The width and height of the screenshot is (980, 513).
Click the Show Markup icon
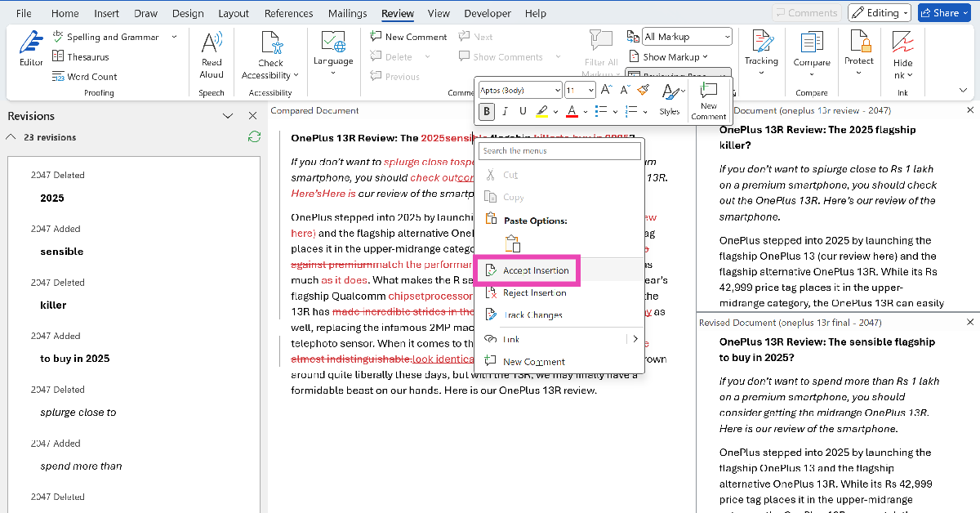(634, 56)
